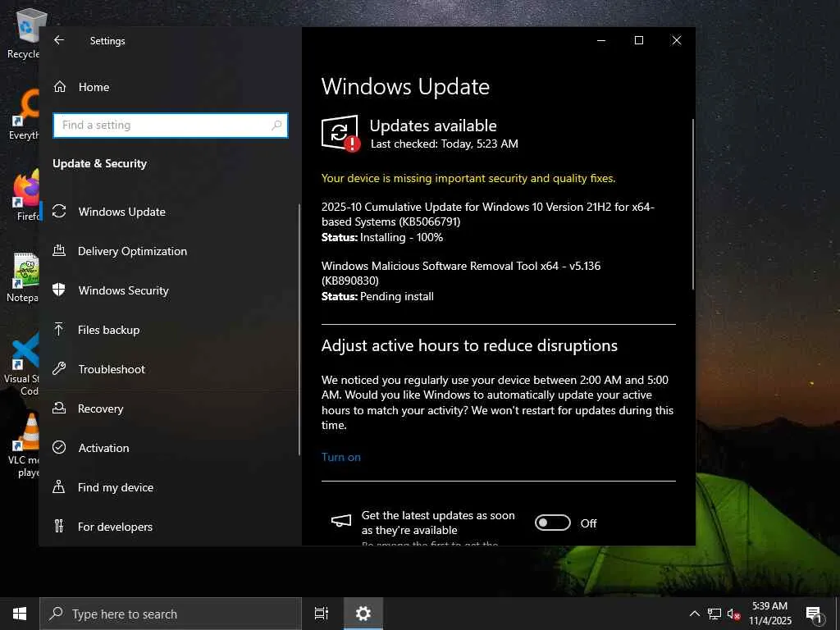Focus the Find a setting search box
Viewport: 840px width, 630px height.
point(171,126)
